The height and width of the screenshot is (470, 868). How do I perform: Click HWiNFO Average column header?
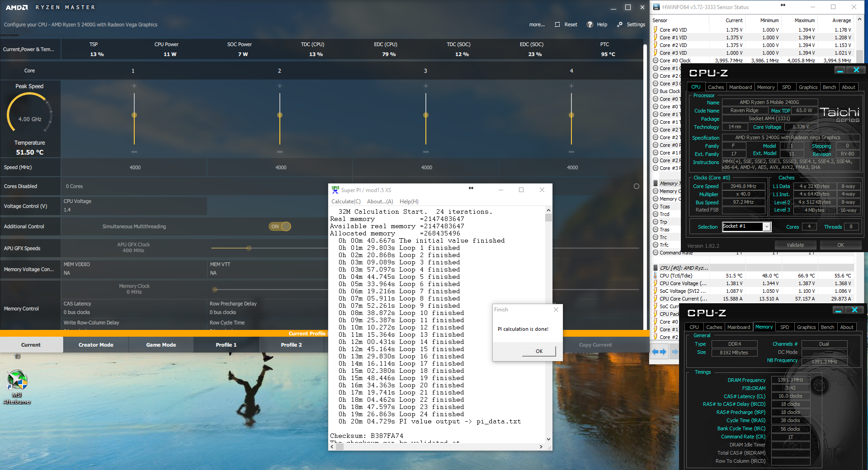[x=835, y=20]
